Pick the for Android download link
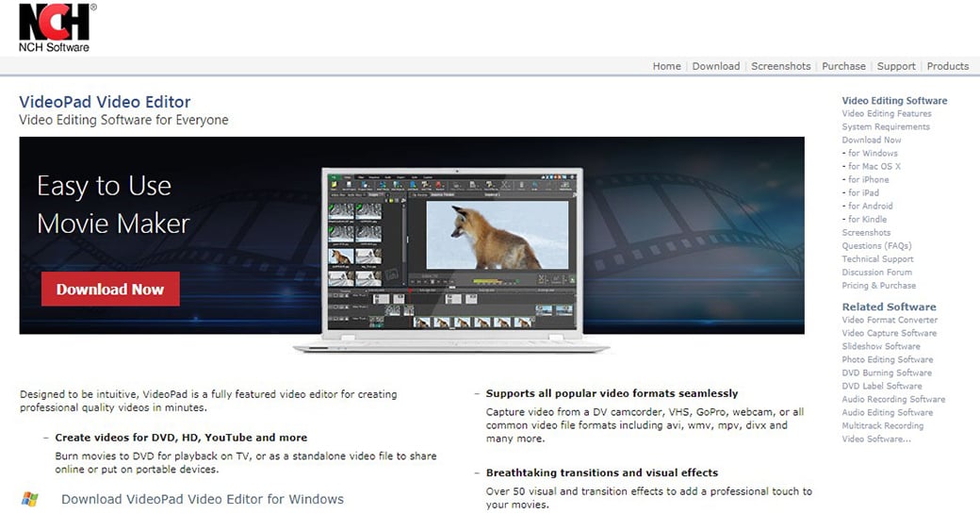Viewport: 980px width, 531px height. [x=870, y=206]
